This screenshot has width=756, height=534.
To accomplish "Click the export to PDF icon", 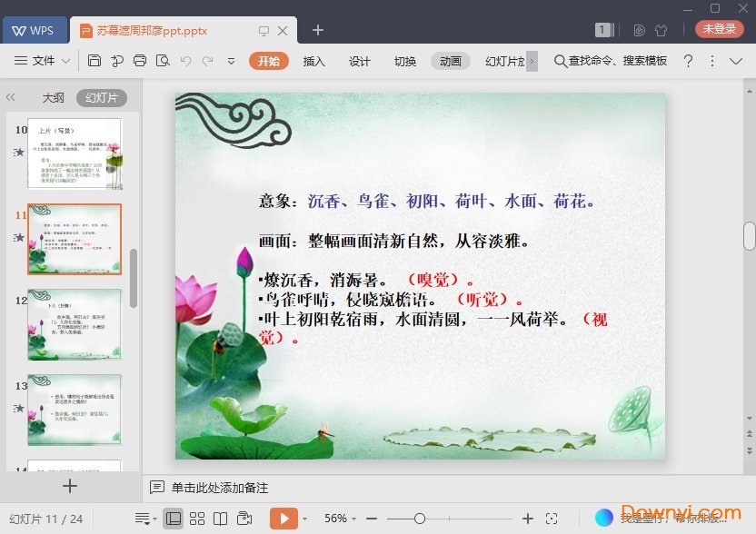I will tap(117, 61).
